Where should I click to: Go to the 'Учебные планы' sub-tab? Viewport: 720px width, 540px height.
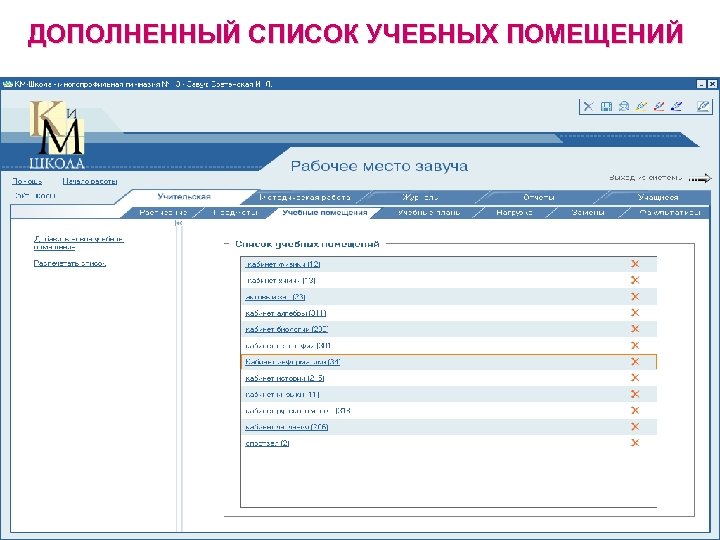(429, 213)
